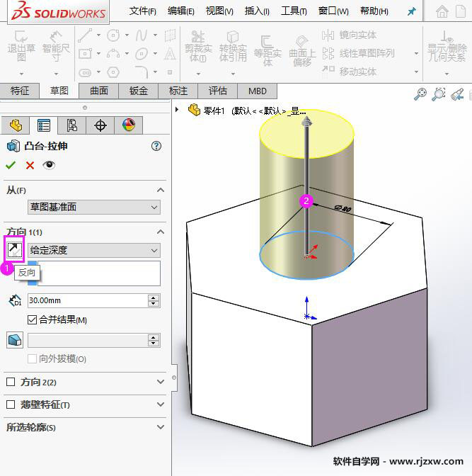Select the Arc sketch tool
The height and width of the screenshot is (476, 472).
point(113,54)
